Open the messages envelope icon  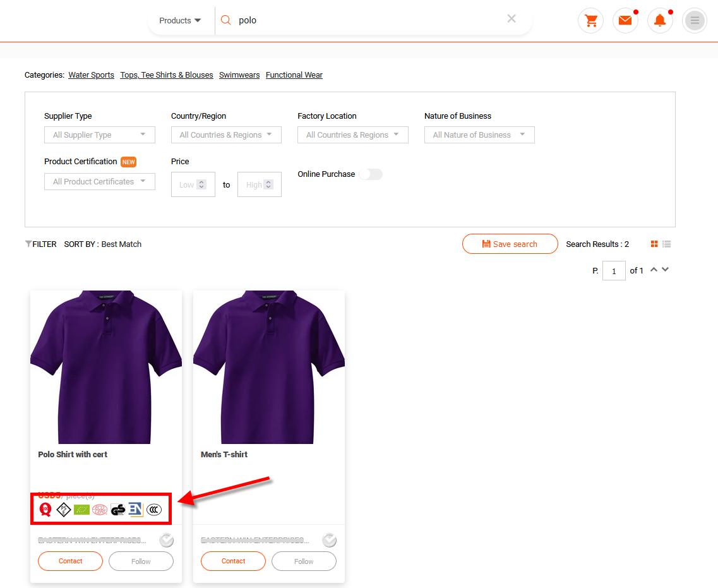pos(625,21)
